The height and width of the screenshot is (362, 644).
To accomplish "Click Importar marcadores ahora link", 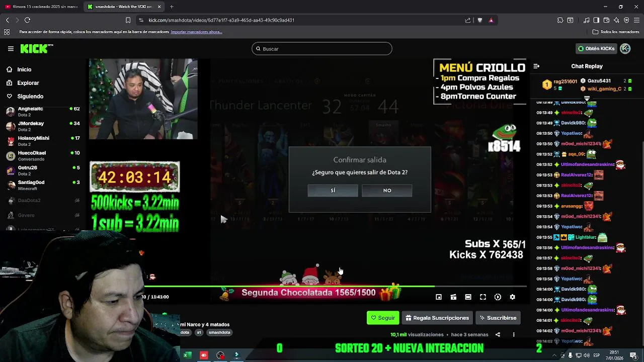I will (196, 32).
